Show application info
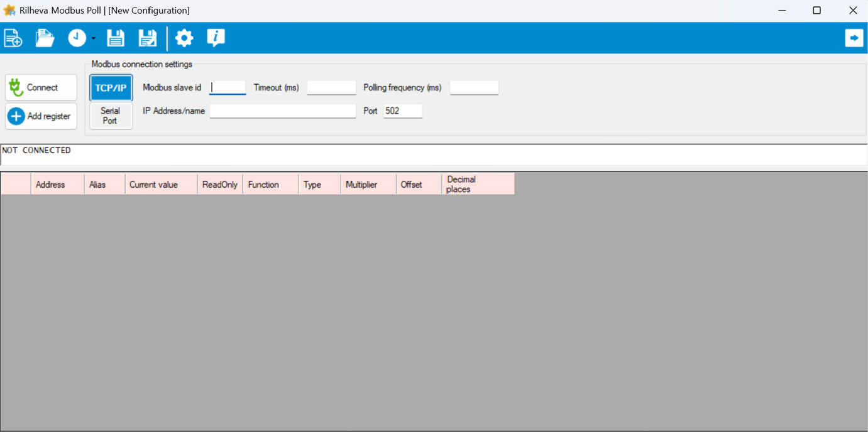Screen dimensions: 868x432 pyautogui.click(x=216, y=38)
